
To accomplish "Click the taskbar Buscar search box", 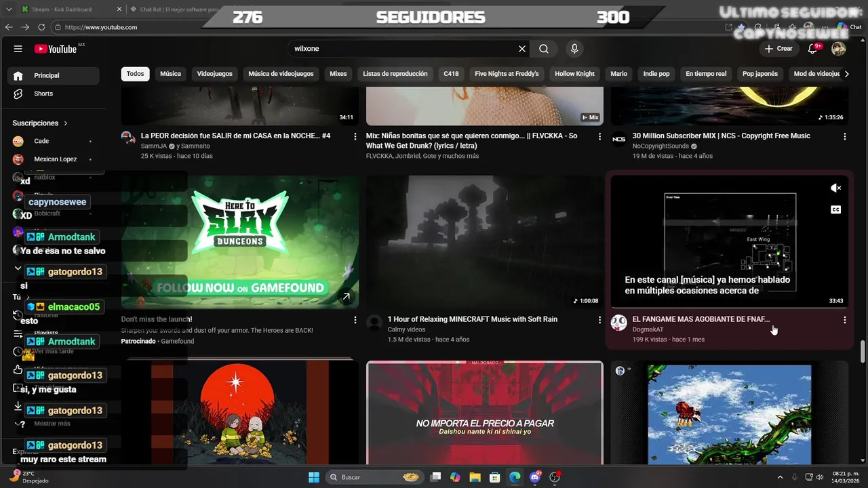I will click(374, 477).
